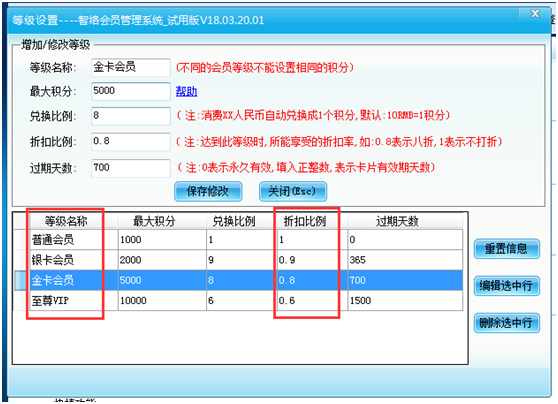Click the 过期天数 input field
558x404 pixels.
[x=131, y=168]
